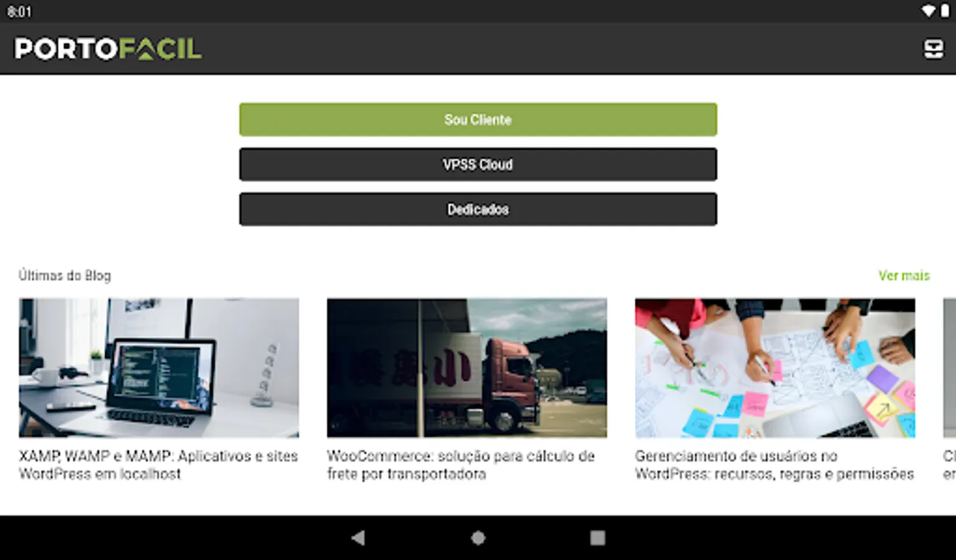
Task: Open the laptop on desk blog thumbnail
Action: [159, 368]
